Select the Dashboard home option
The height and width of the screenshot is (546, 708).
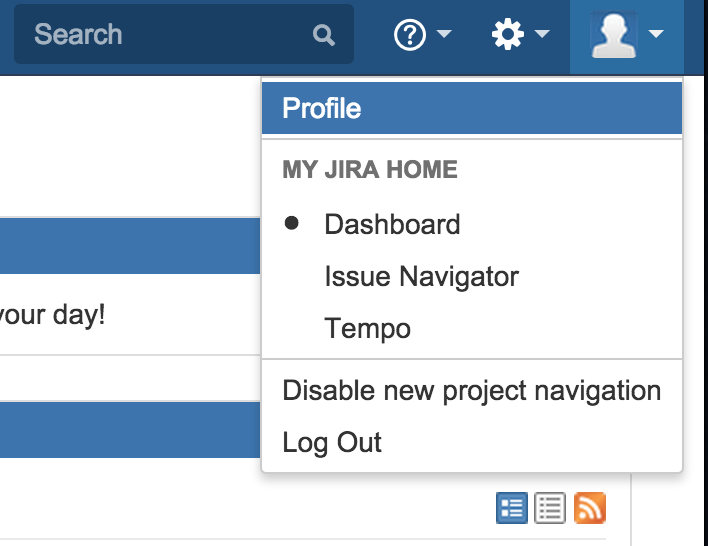392,224
